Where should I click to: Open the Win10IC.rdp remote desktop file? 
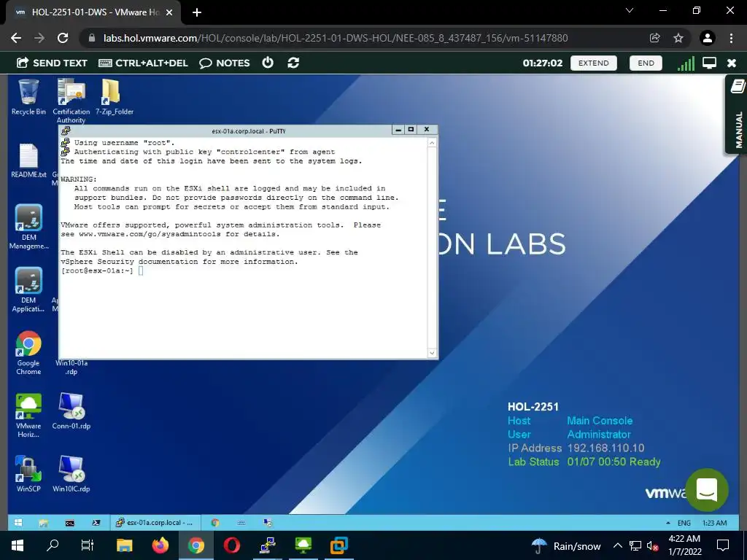71,474
